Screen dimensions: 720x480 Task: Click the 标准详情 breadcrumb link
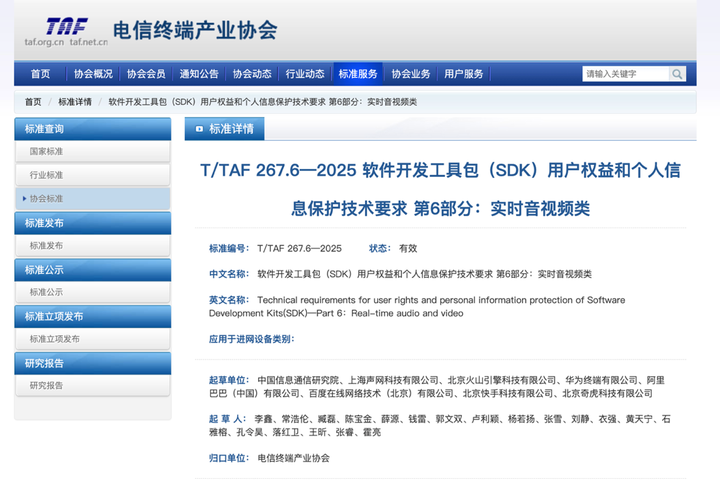click(75, 102)
